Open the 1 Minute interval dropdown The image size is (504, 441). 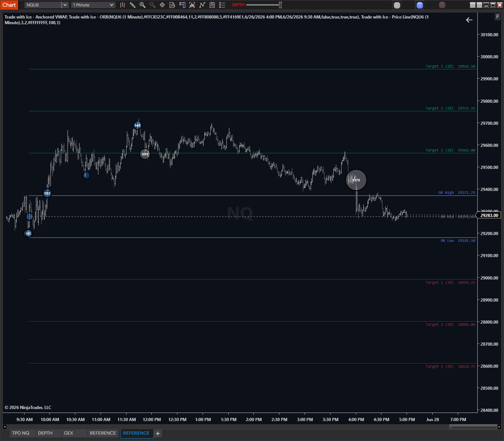click(x=93, y=5)
